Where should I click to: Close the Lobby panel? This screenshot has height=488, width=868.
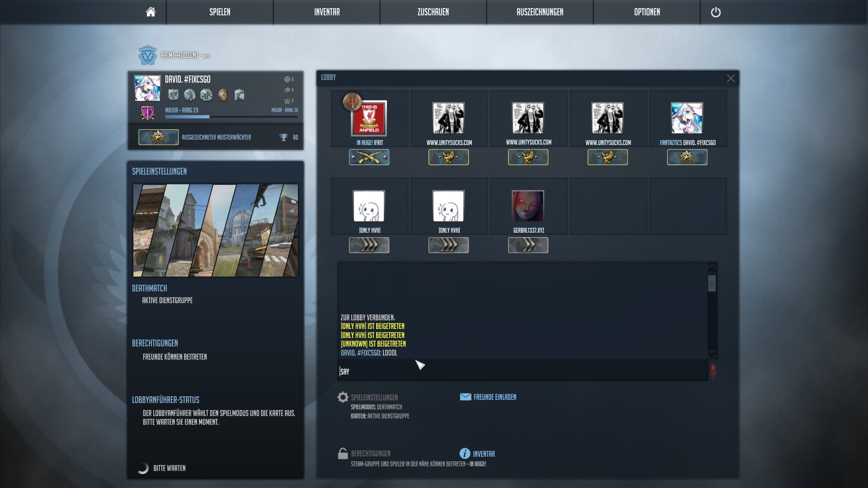(731, 79)
